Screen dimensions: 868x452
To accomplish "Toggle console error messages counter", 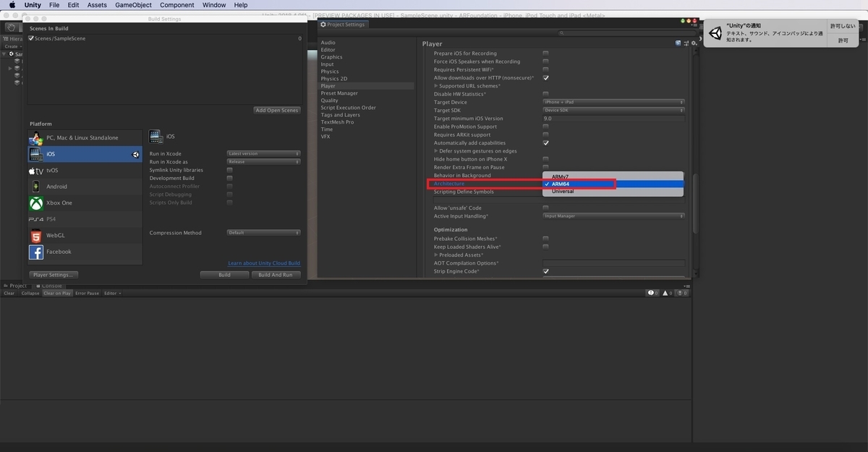I will point(683,293).
